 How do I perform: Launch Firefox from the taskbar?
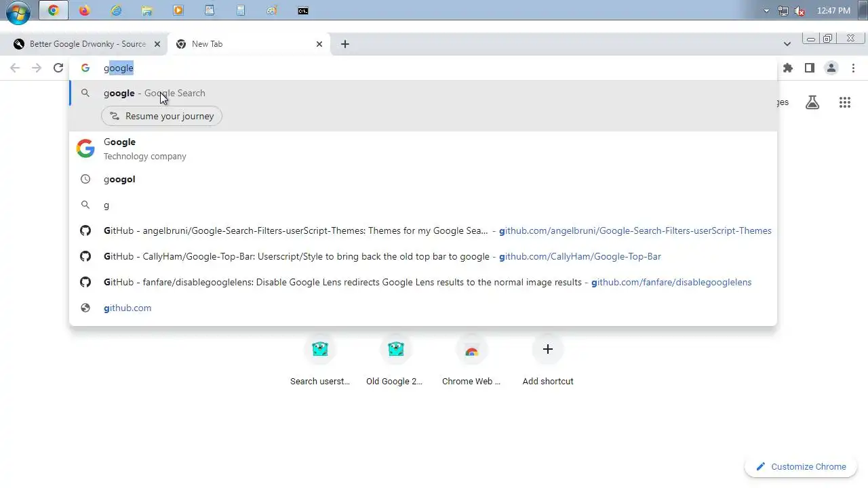click(84, 10)
